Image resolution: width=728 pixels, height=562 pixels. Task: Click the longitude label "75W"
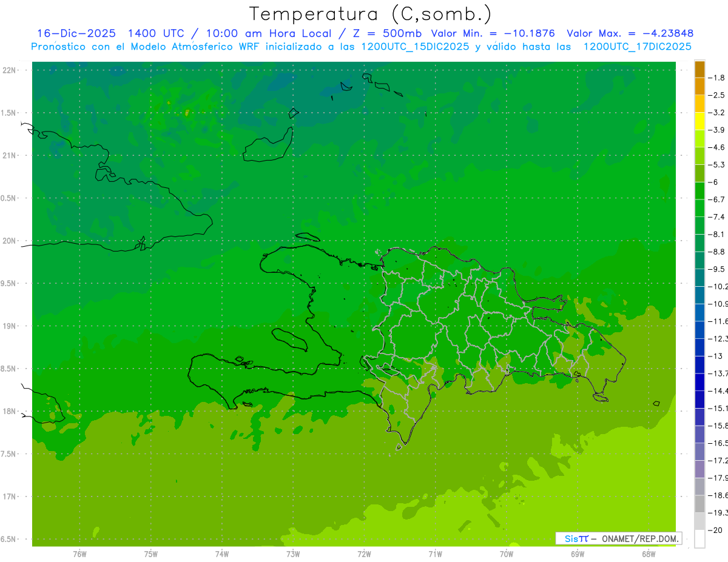(x=150, y=554)
